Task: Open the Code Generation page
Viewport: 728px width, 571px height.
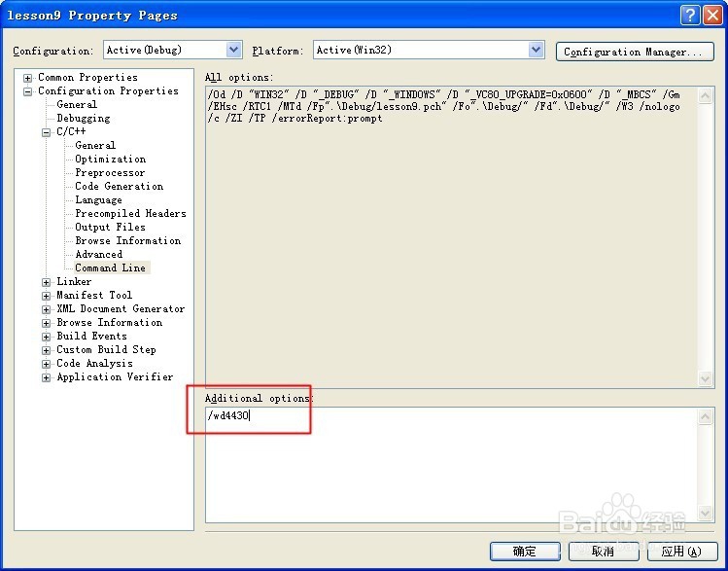Action: click(x=120, y=187)
